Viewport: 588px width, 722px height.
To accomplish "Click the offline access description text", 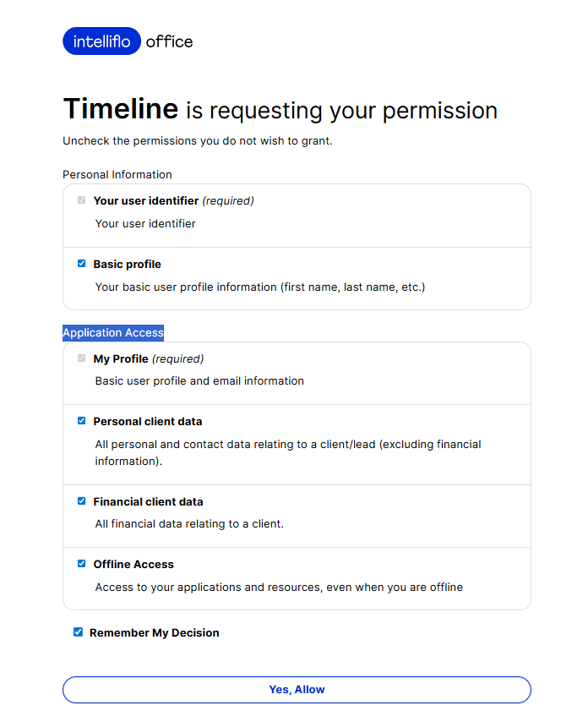I will click(x=279, y=587).
